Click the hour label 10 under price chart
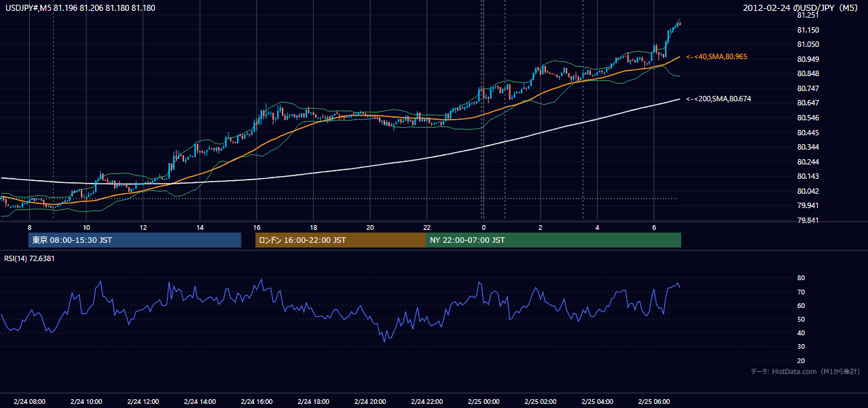 point(86,227)
